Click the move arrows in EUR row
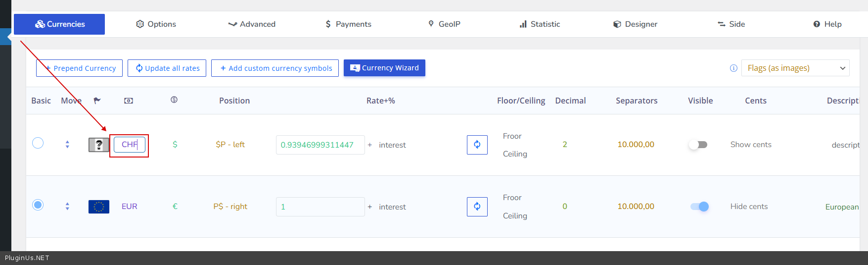Image resolution: width=868 pixels, height=265 pixels. pos(67,207)
